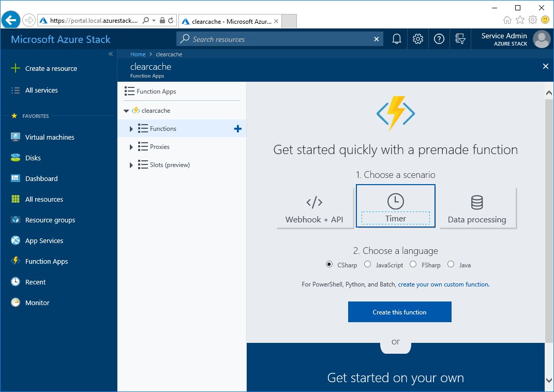554x392 pixels.
Task: Open portal settings gear
Action: [x=417, y=39]
